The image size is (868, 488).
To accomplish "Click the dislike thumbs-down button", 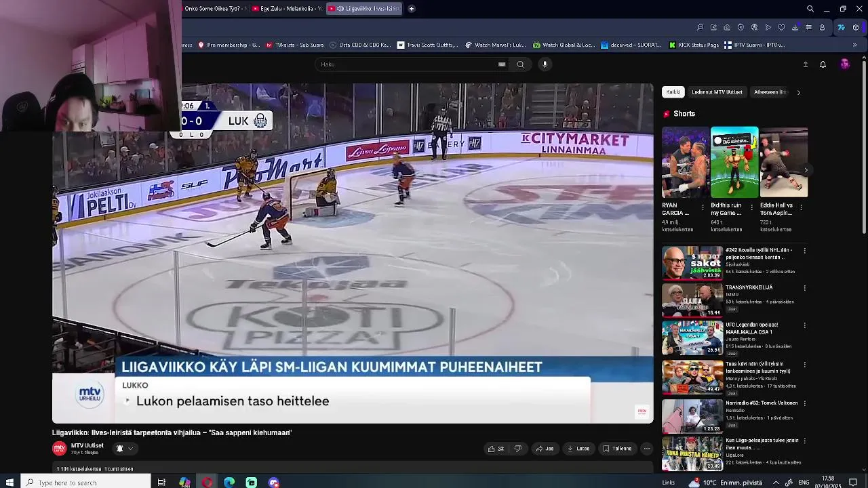I will (x=518, y=449).
